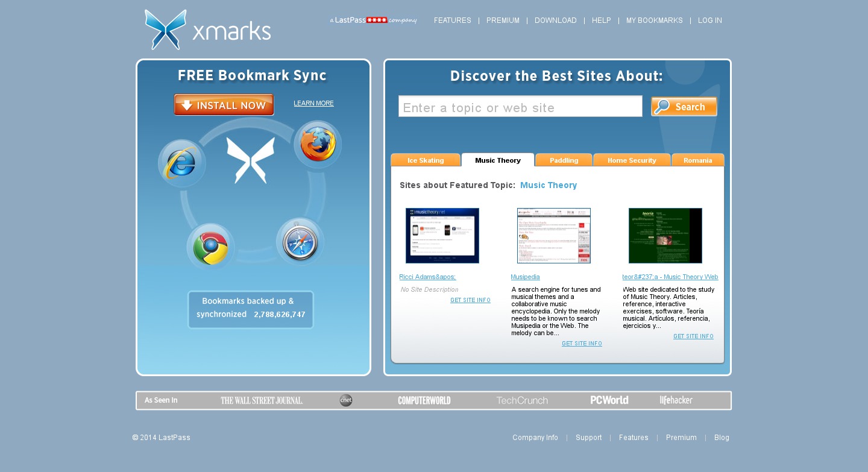Open the Premium menu item in header
This screenshot has width=868, height=472.
(503, 20)
